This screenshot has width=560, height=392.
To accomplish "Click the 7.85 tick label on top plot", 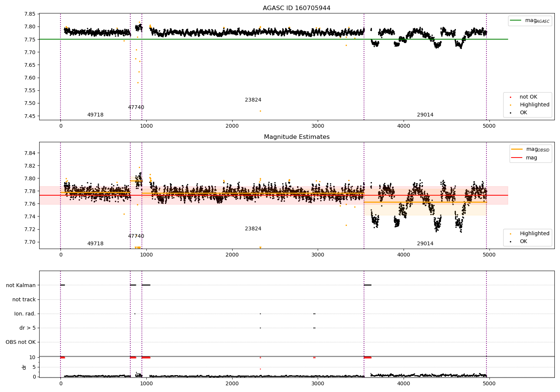I will [x=29, y=14].
